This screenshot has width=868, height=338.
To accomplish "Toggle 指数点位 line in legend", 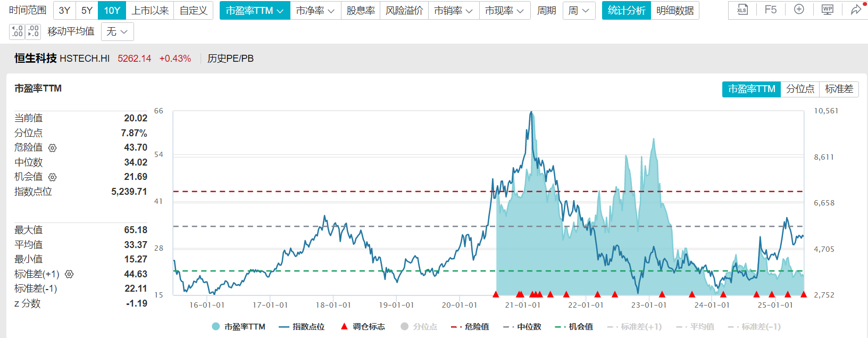I will (302, 327).
